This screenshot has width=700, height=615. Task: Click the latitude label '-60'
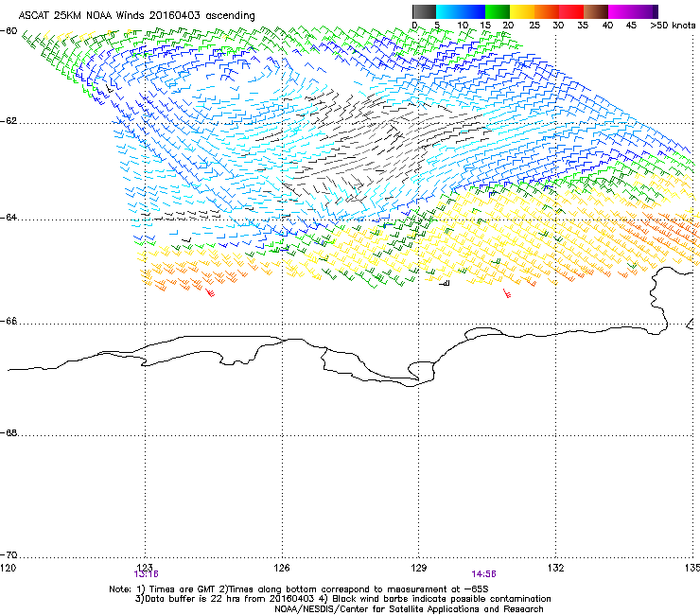click(9, 31)
